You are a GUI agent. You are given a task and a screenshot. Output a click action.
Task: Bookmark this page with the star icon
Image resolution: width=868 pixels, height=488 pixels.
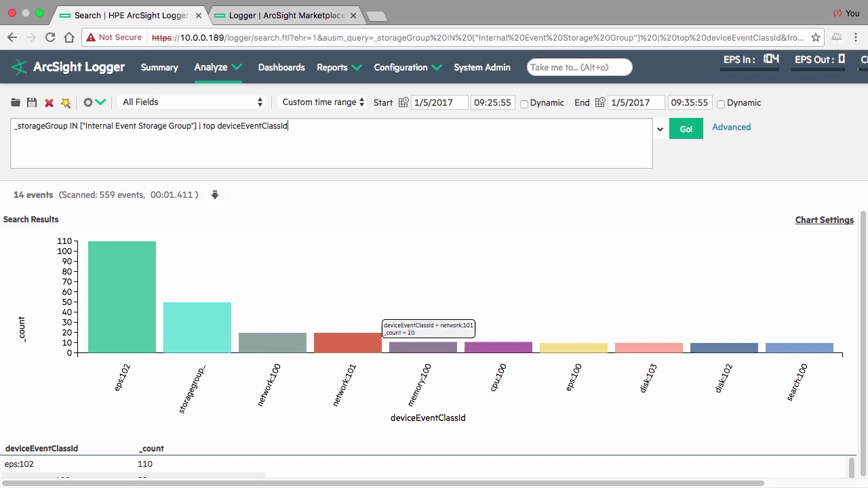[816, 38]
